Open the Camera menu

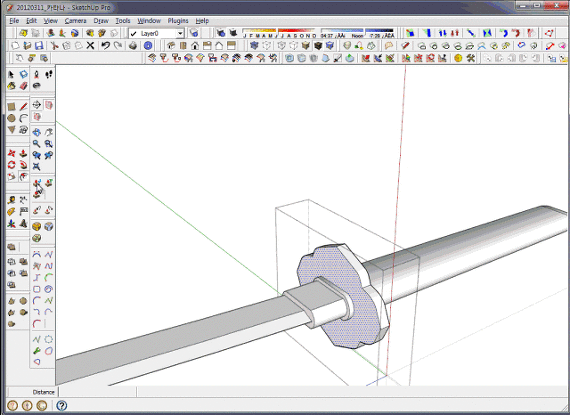(x=75, y=21)
